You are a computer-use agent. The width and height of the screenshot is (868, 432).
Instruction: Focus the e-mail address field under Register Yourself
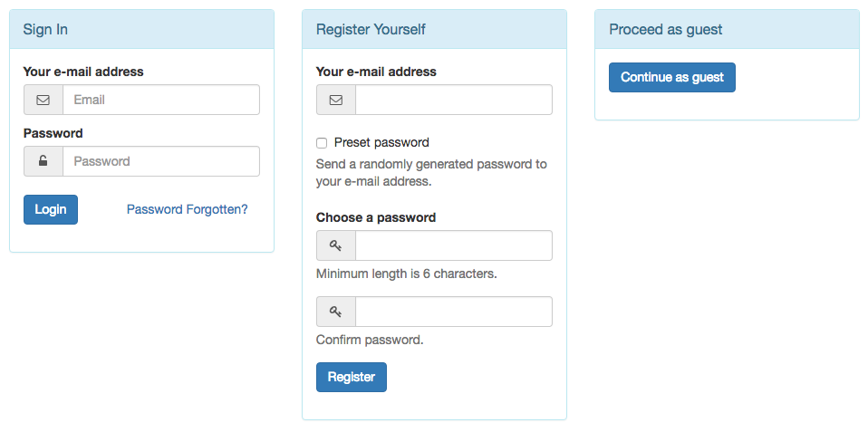tap(454, 100)
